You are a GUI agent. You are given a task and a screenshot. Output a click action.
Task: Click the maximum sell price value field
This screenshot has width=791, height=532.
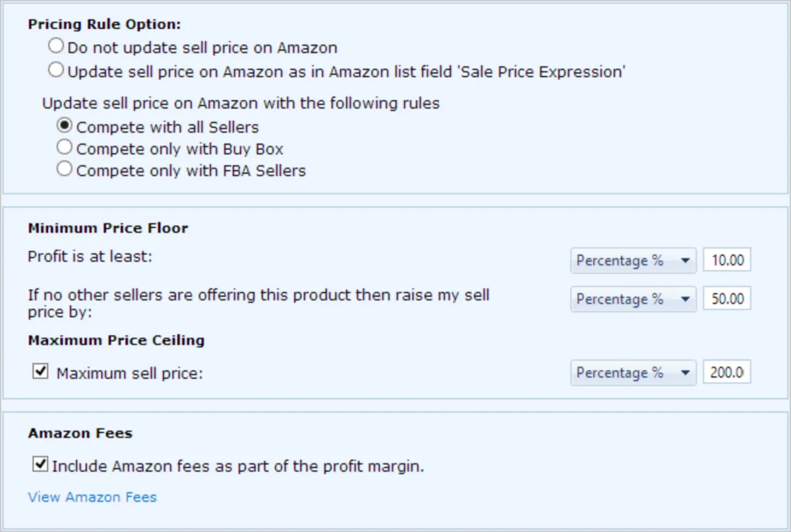(727, 373)
